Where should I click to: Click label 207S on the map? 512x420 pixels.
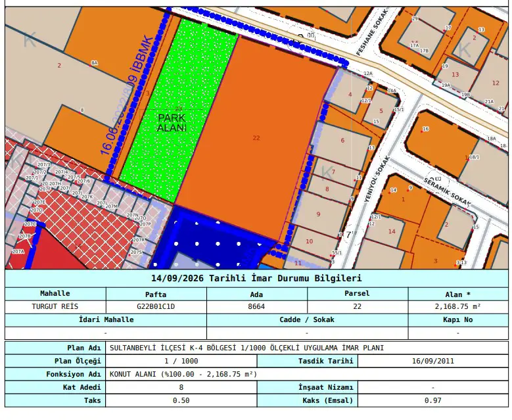click(136, 252)
